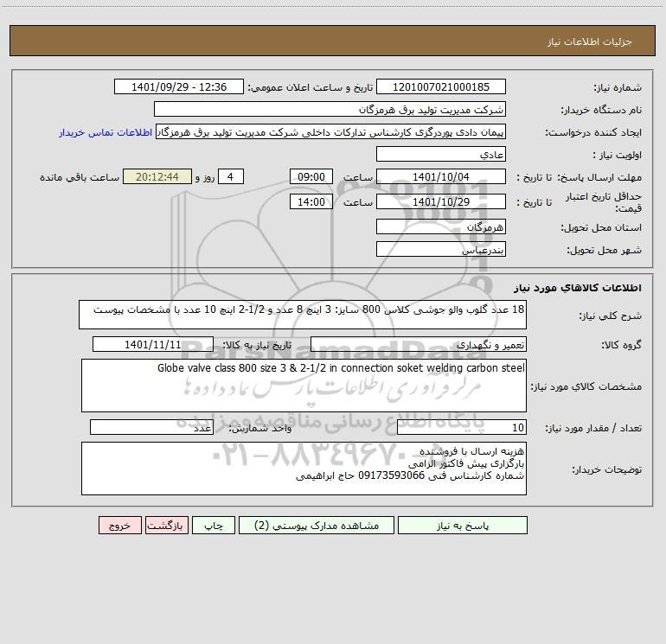The height and width of the screenshot is (644, 666).
Task: Click label استان محل تحویل:
Action: point(601,227)
